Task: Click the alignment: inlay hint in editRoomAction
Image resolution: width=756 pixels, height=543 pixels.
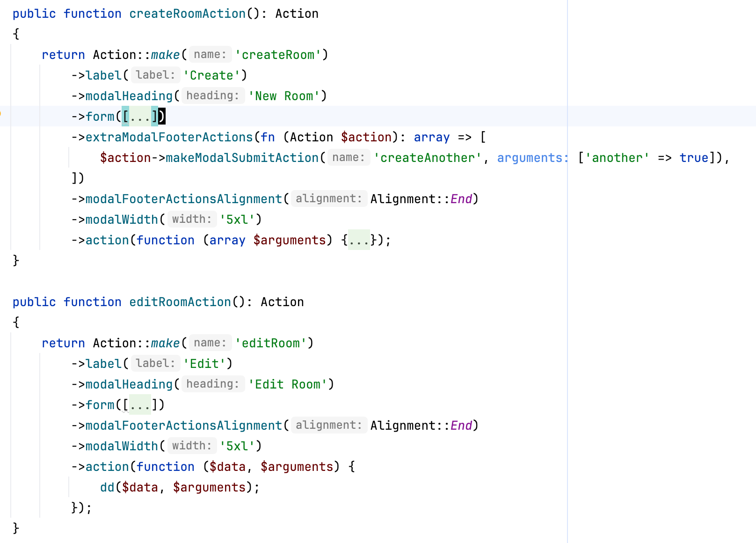Action: point(329,426)
